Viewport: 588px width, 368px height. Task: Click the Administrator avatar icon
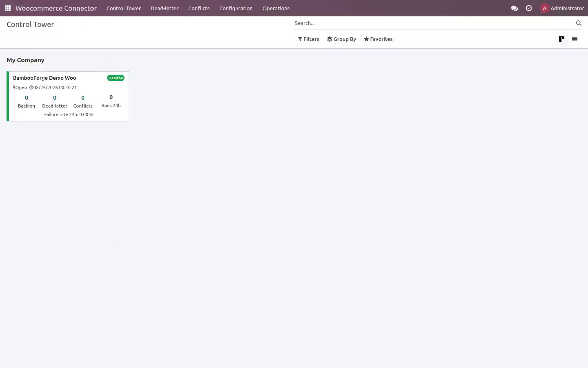[x=544, y=8]
